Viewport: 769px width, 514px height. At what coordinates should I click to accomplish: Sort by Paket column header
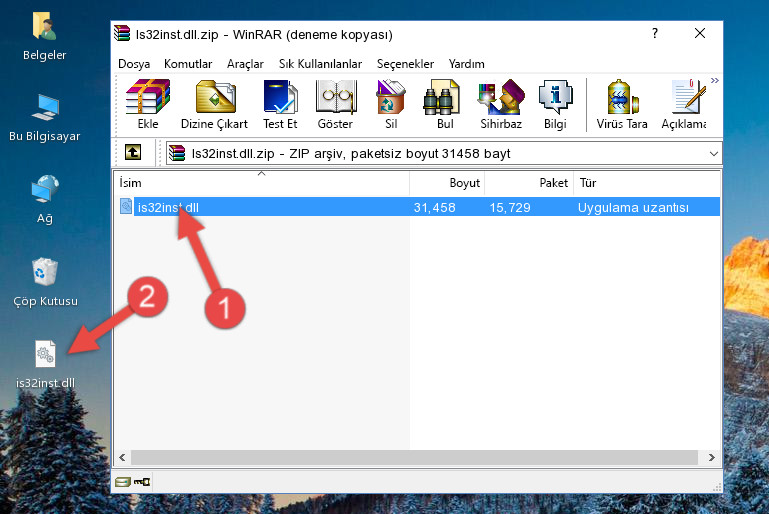529,183
